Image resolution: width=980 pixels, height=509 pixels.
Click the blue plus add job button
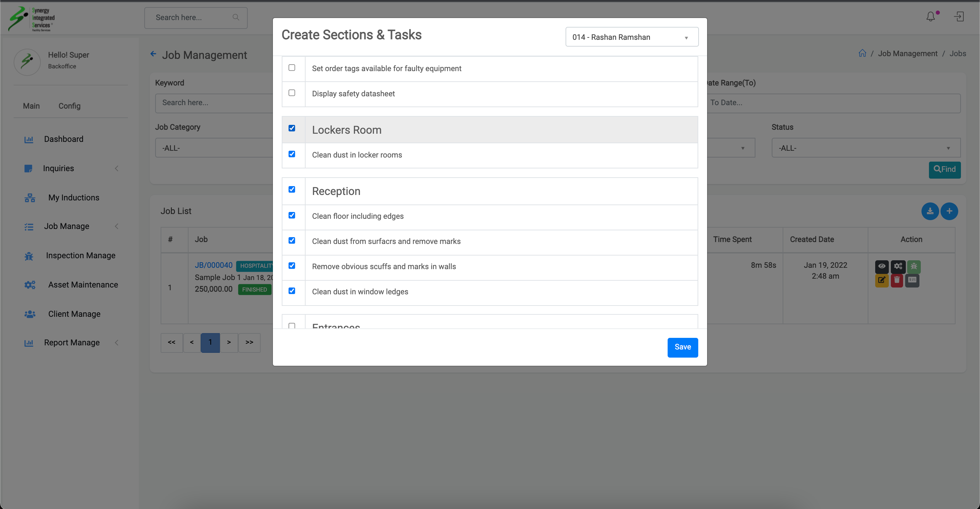pos(949,211)
